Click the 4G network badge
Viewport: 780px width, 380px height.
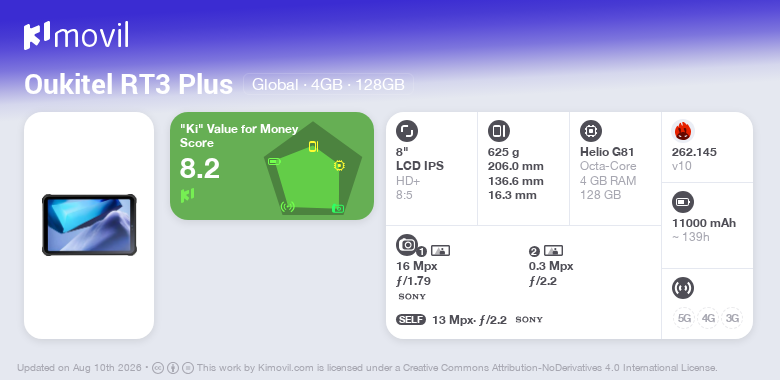point(708,318)
